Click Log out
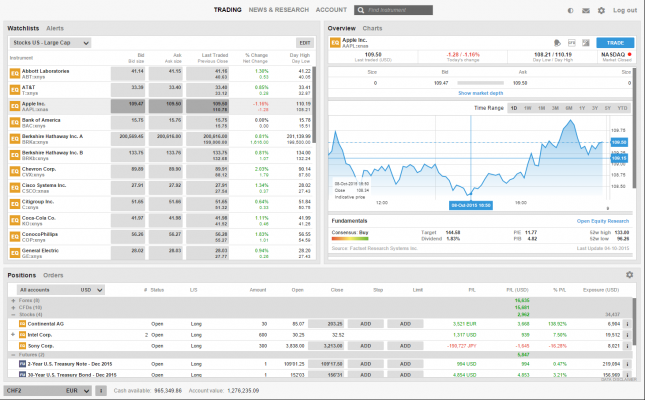 [x=625, y=10]
